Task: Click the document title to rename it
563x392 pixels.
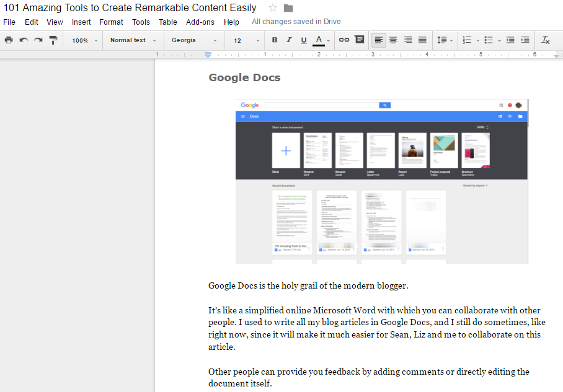Action: click(x=130, y=7)
